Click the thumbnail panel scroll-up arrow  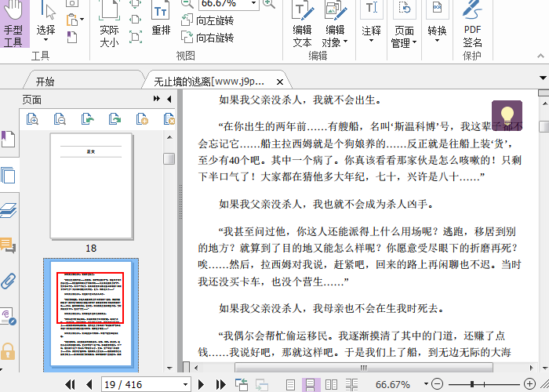click(169, 137)
